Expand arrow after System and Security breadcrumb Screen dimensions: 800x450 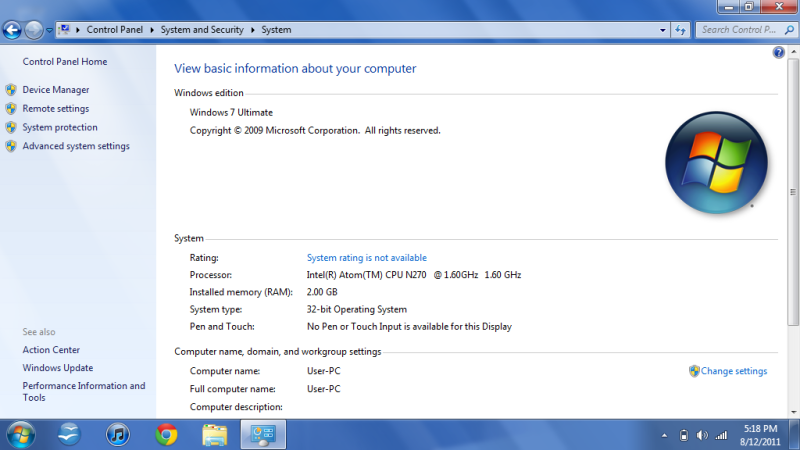tap(253, 30)
